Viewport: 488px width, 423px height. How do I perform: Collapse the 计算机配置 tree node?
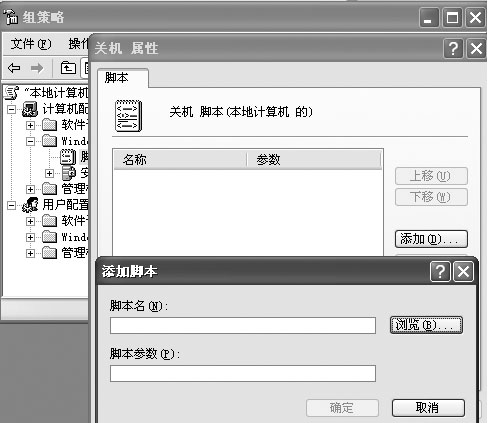[11, 109]
